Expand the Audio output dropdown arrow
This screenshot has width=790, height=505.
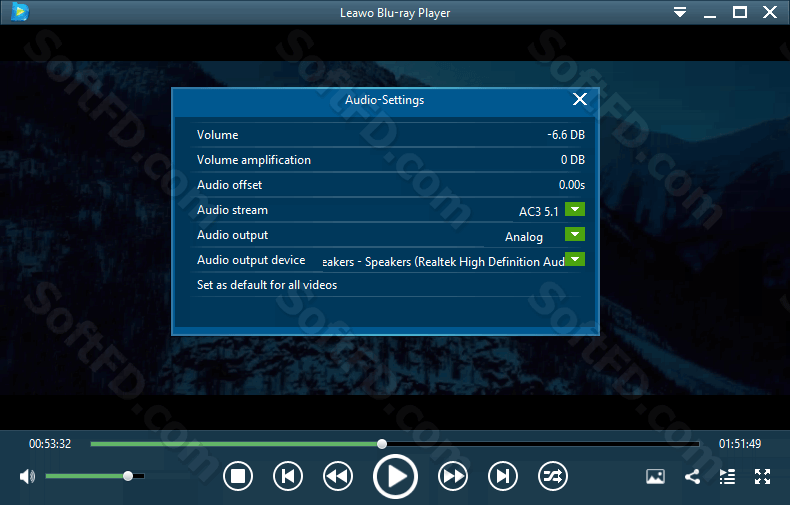(x=575, y=234)
